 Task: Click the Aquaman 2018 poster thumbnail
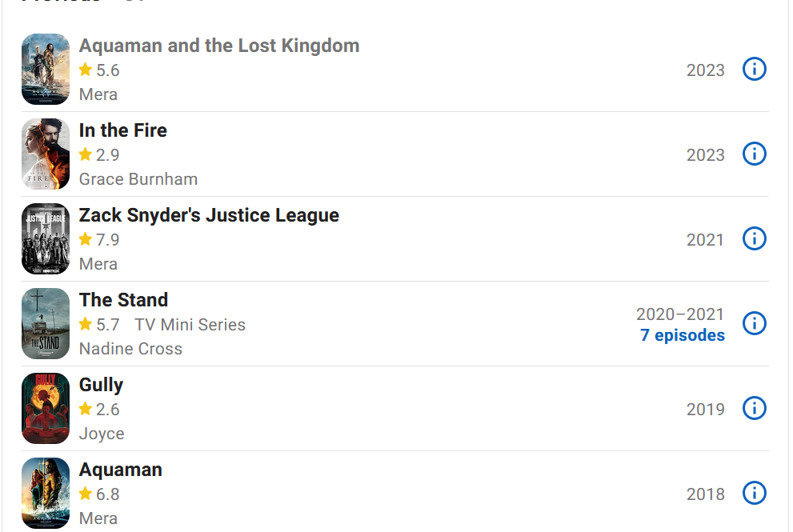[46, 493]
